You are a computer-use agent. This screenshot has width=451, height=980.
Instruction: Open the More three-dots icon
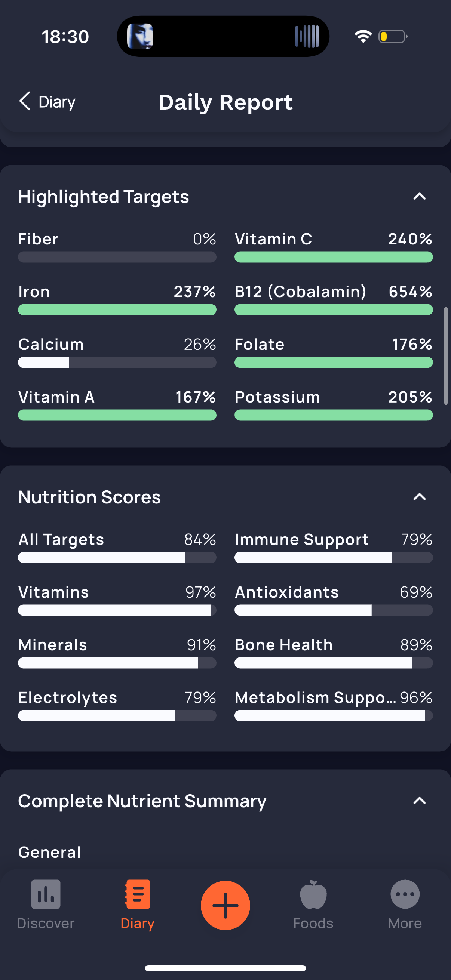(x=405, y=894)
